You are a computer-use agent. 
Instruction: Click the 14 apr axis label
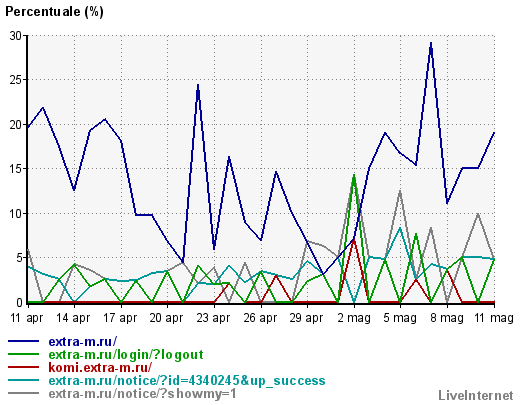click(x=73, y=318)
